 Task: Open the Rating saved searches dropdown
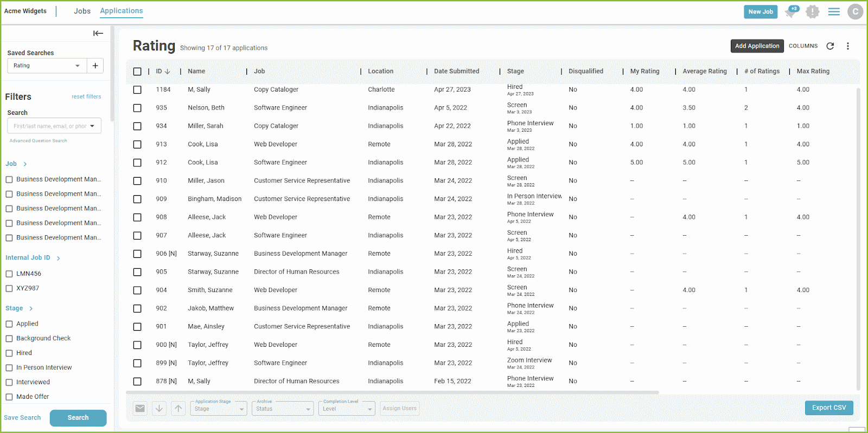[47, 66]
